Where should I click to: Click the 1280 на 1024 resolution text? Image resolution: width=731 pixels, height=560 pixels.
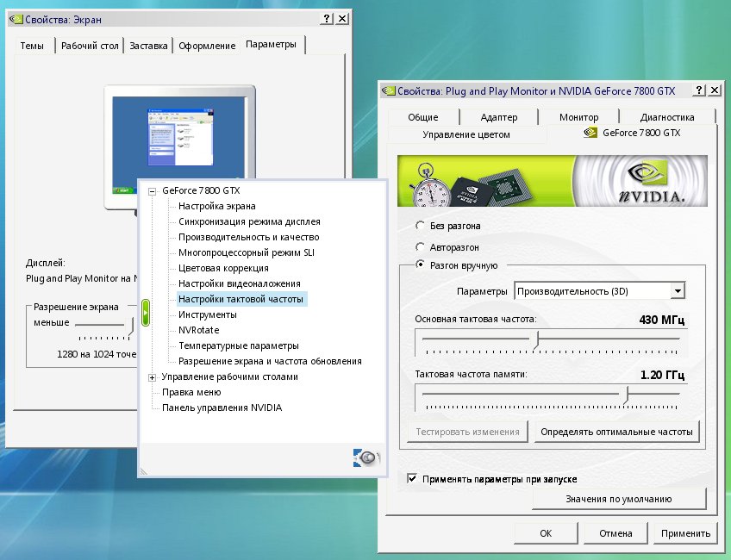pyautogui.click(x=96, y=354)
